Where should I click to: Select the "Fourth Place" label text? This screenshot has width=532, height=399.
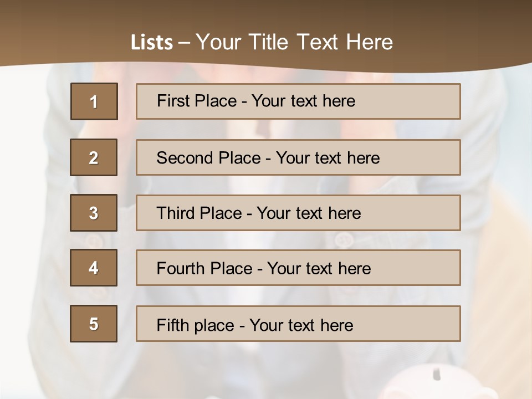(x=204, y=269)
